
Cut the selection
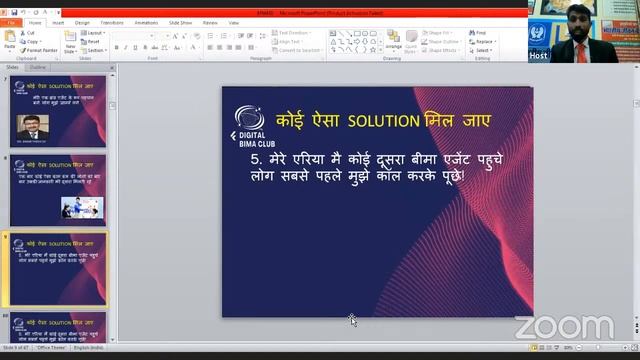pos(28,33)
